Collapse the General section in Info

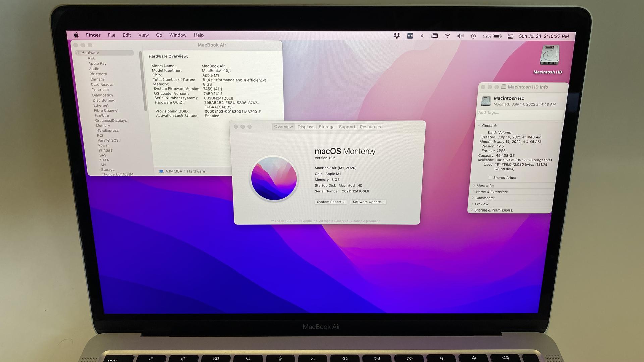(x=479, y=126)
